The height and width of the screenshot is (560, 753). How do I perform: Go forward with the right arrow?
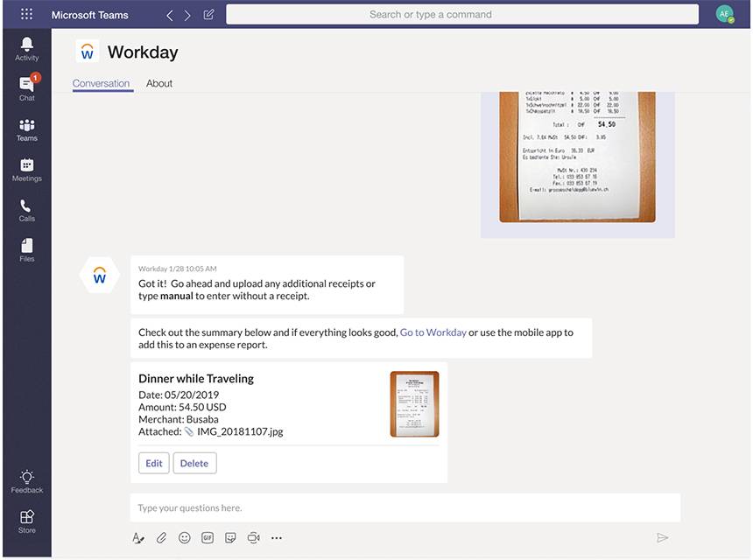click(187, 16)
